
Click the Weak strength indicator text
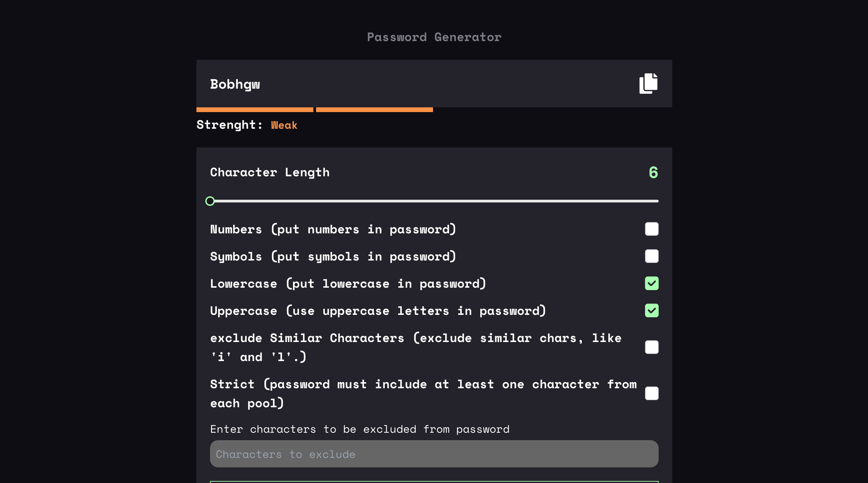(284, 125)
